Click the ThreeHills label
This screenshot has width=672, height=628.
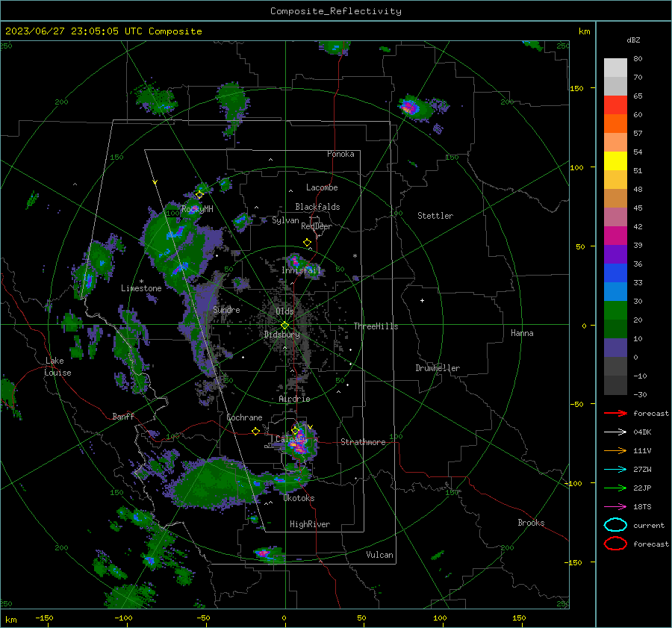click(x=376, y=326)
